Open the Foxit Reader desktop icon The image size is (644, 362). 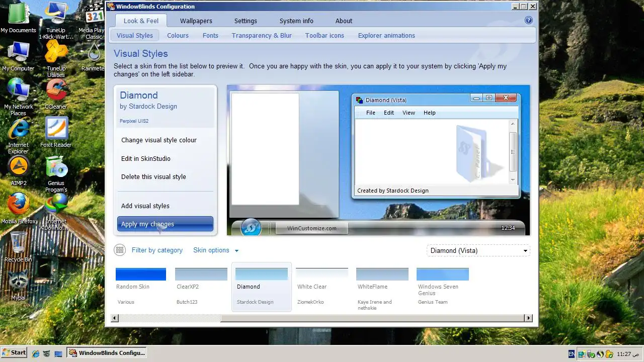pos(56,132)
